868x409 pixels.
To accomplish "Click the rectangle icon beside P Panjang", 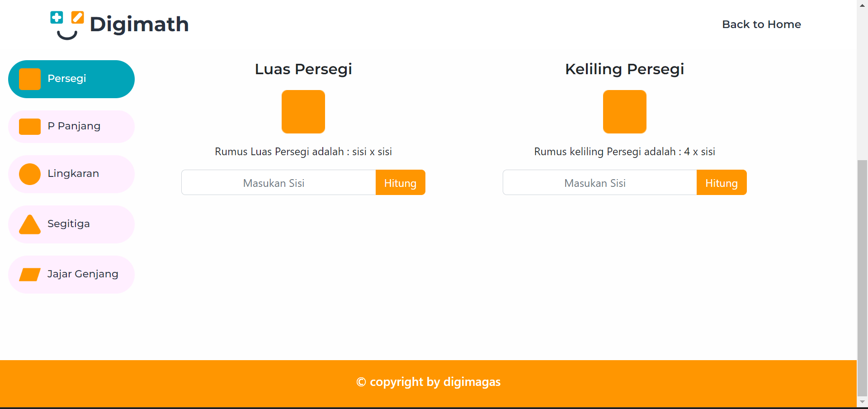I will 30,127.
